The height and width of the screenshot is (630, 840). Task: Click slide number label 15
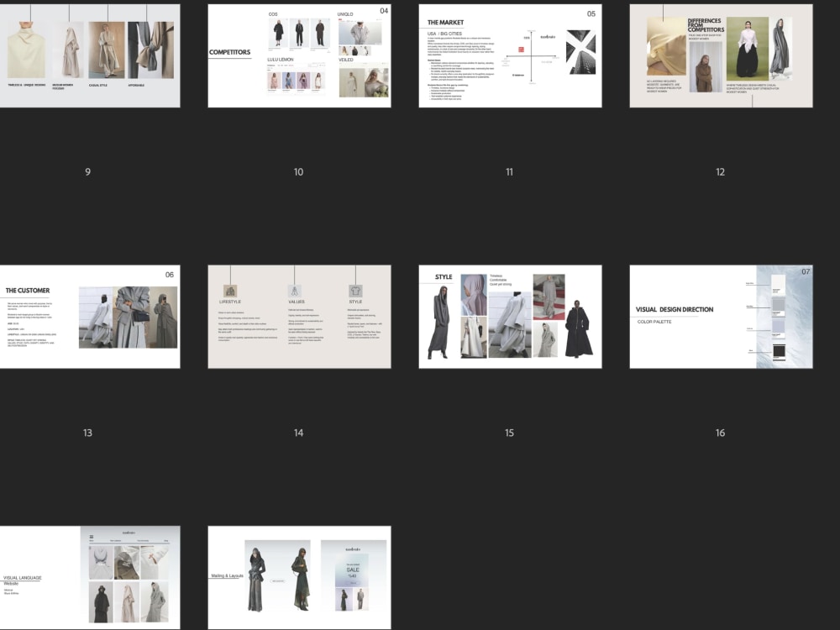[x=510, y=433]
